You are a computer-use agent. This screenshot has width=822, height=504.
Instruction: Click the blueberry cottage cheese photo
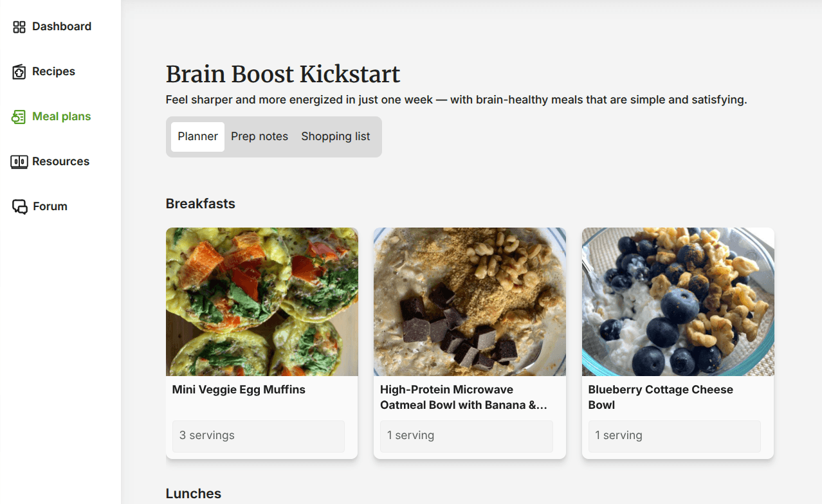point(677,301)
